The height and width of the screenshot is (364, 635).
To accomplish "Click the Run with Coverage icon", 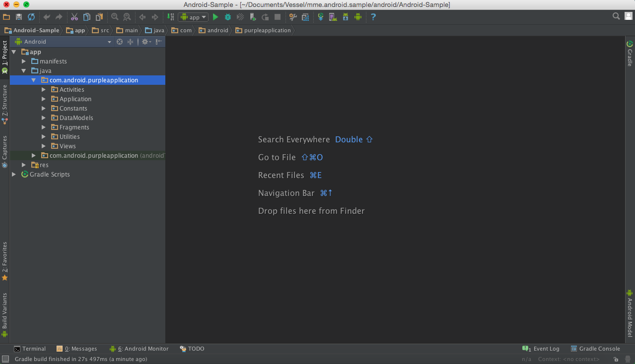I will click(x=240, y=17).
